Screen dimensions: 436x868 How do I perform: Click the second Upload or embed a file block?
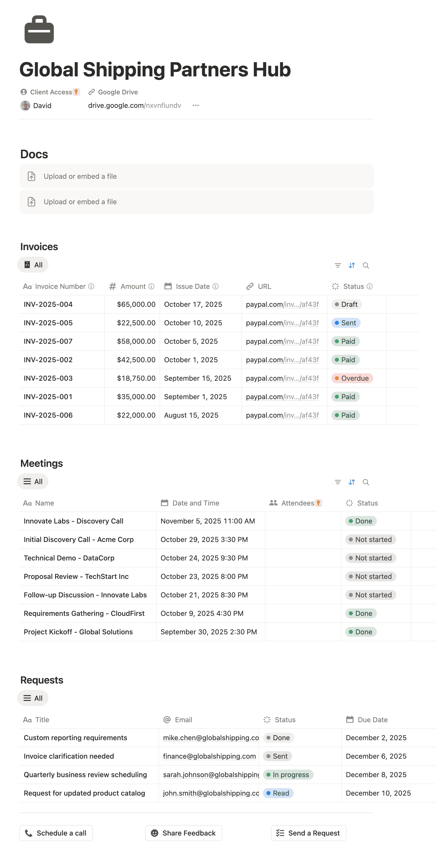coord(197,202)
